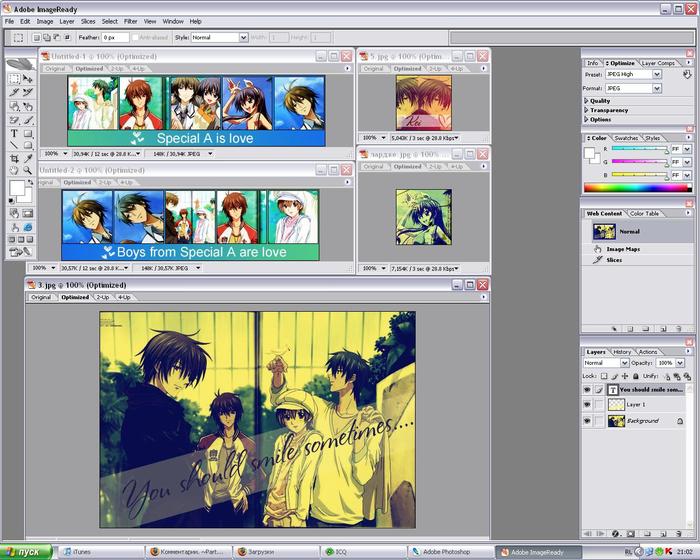The width and height of the screenshot is (700, 560).
Task: Open layer blend mode Normal dropdown
Action: pos(625,363)
